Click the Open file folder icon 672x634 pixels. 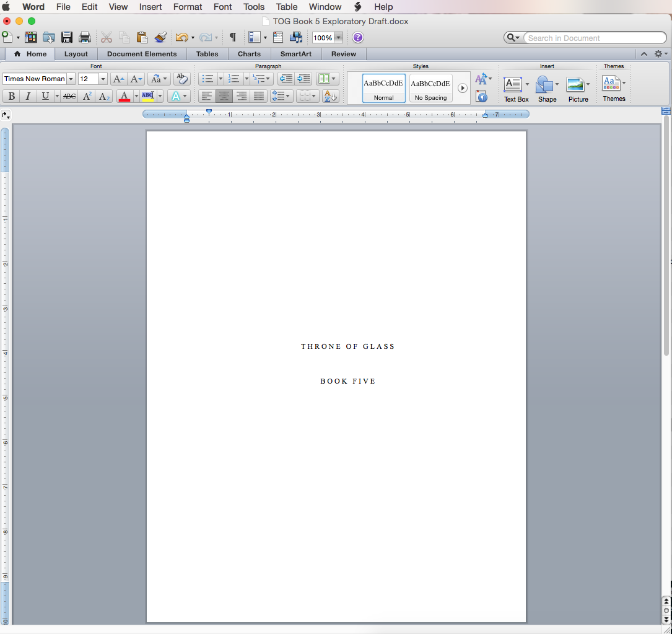pos(49,37)
